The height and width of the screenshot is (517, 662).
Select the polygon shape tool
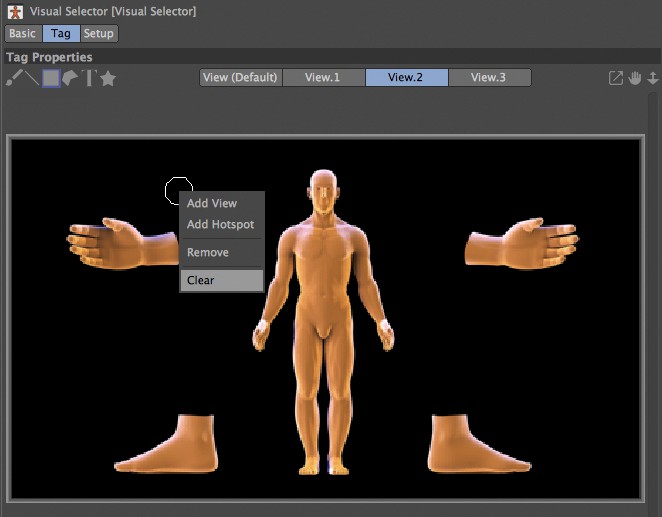click(x=70, y=78)
